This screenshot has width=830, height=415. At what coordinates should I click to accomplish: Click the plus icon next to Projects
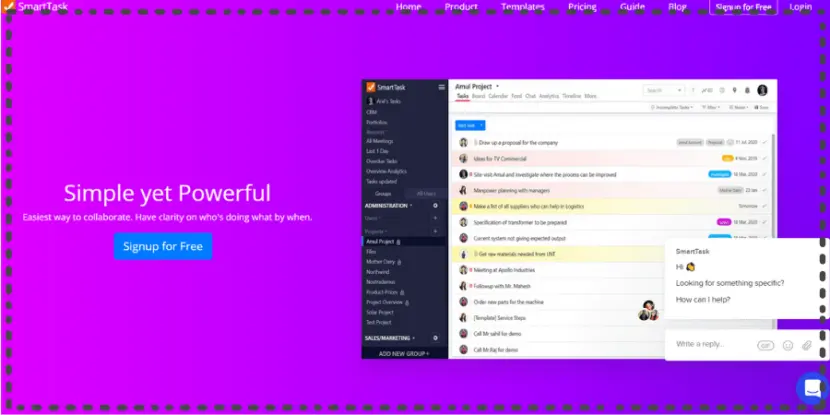tap(435, 231)
